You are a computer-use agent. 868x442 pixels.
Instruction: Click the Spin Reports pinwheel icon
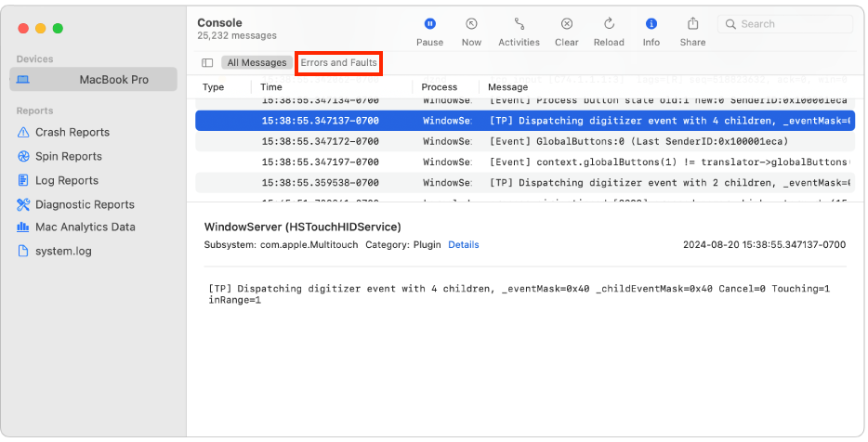tap(22, 156)
